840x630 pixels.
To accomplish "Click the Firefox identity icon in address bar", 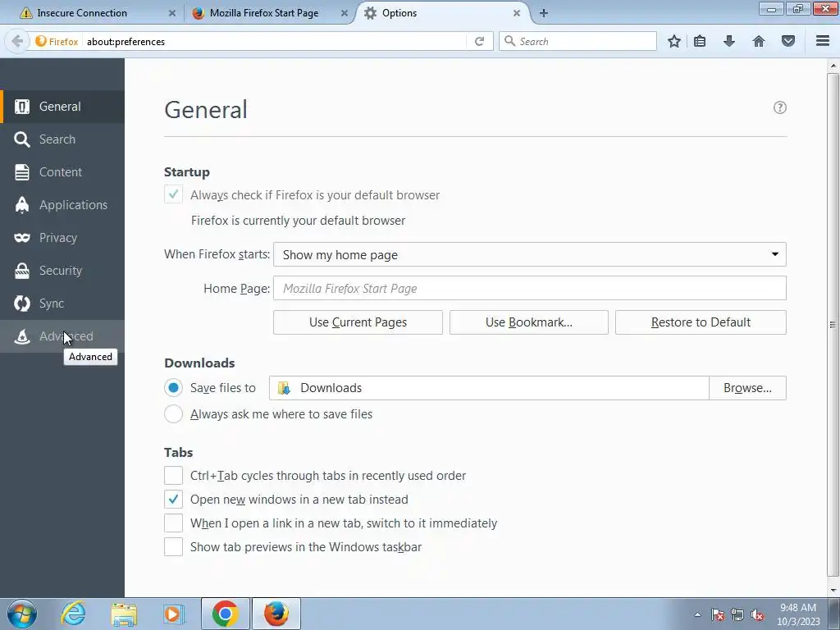I will point(57,41).
